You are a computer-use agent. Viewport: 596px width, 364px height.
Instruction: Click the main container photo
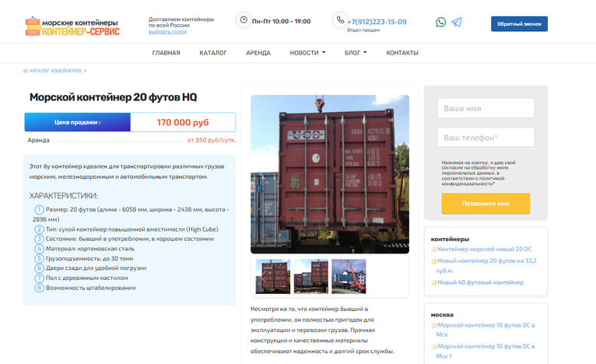click(x=330, y=174)
